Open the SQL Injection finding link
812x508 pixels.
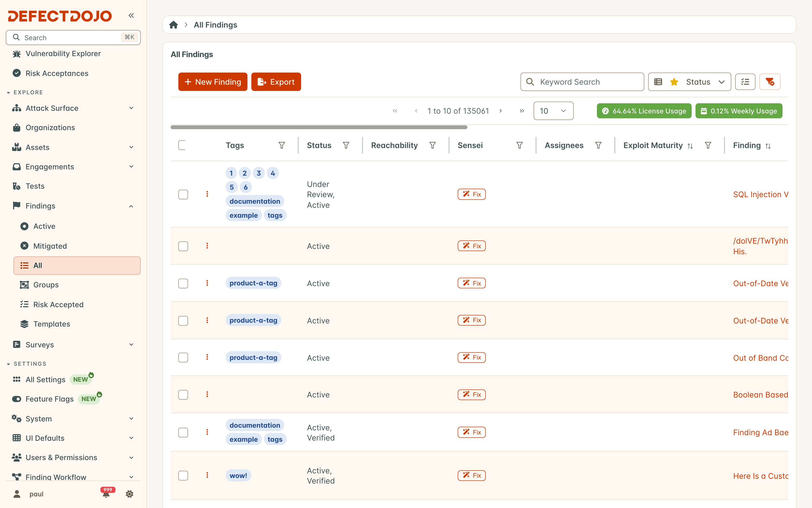tap(760, 194)
